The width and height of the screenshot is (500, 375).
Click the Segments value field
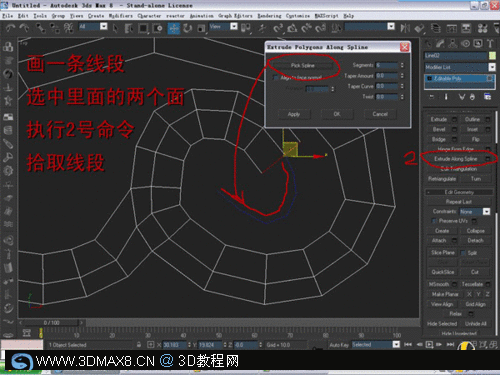coord(387,65)
